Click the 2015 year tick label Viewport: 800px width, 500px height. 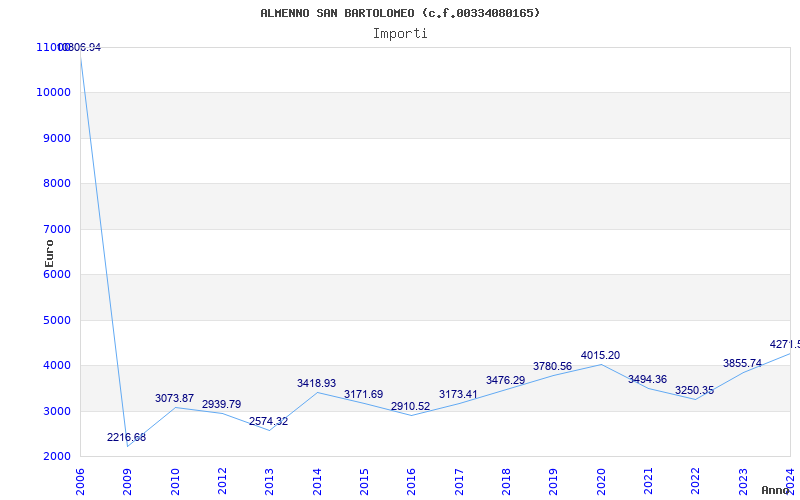[x=364, y=482]
